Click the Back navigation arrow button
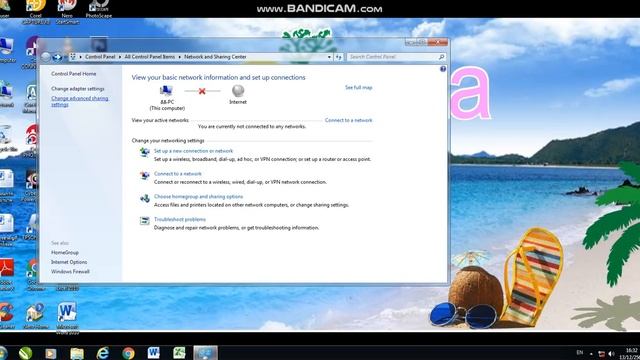 tap(46, 57)
